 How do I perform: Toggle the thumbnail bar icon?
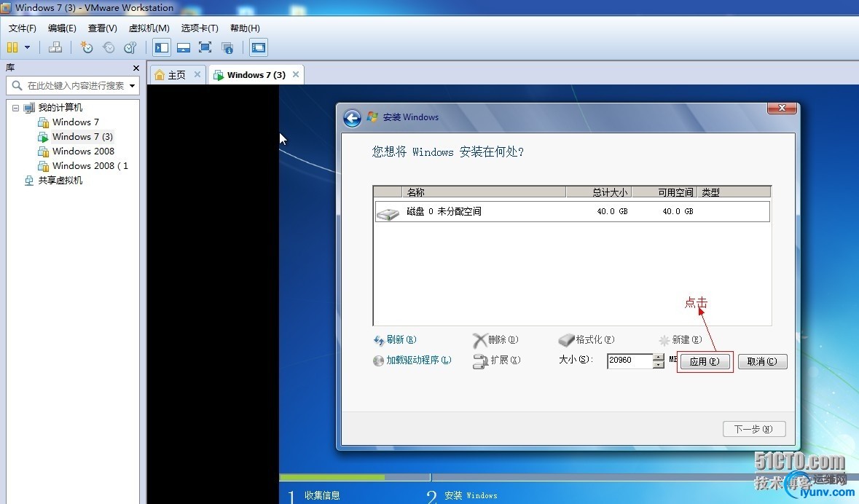coord(184,47)
